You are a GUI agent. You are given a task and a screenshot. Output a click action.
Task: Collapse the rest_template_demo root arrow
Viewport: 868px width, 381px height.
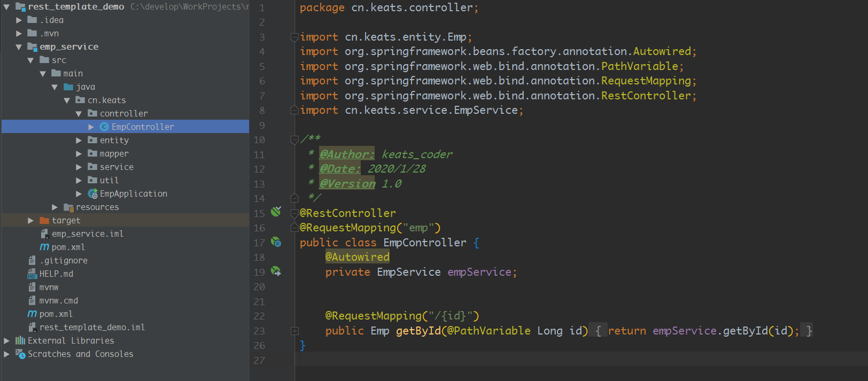[6, 7]
